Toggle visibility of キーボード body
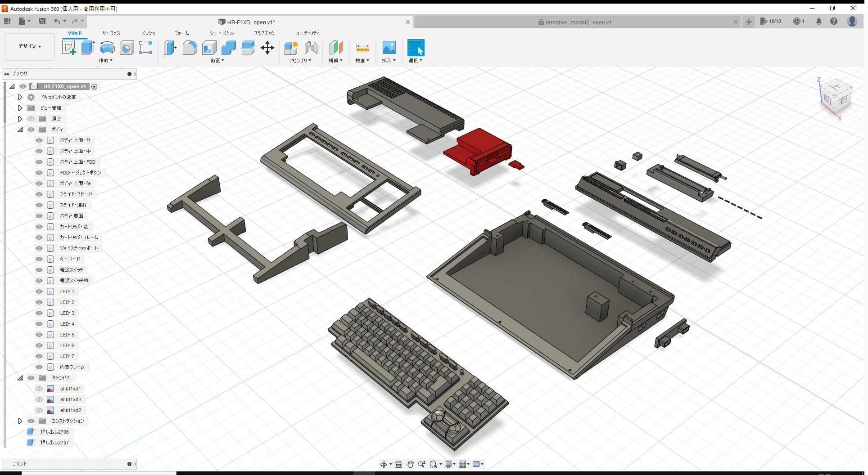This screenshot has width=868, height=475. pyautogui.click(x=39, y=259)
